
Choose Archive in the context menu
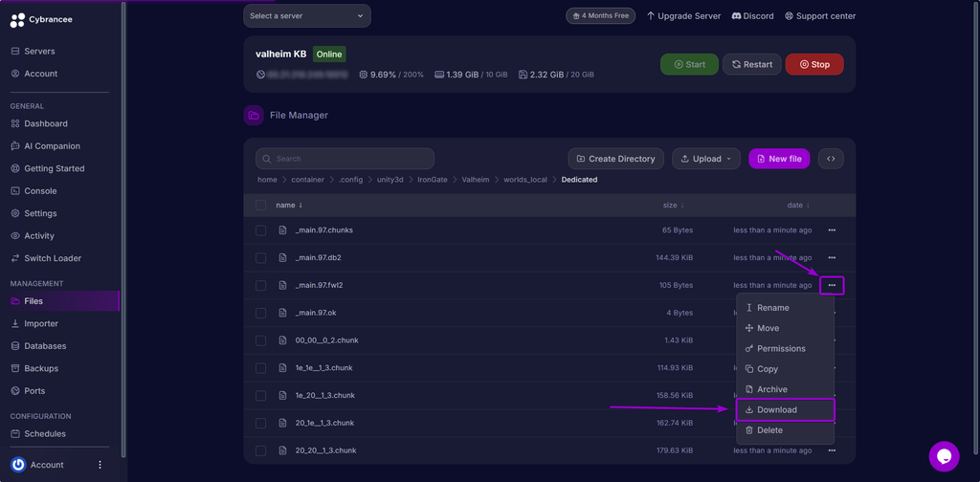[x=785, y=389]
